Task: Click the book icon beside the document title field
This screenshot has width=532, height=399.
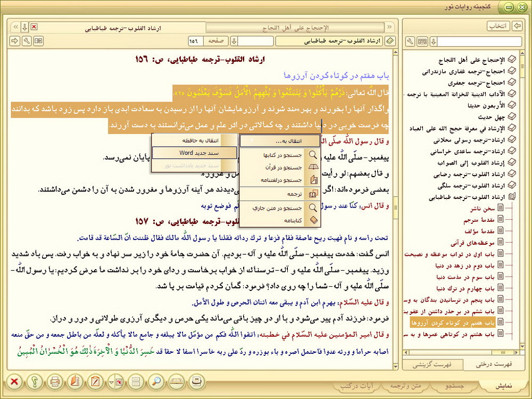Action: 390,41
